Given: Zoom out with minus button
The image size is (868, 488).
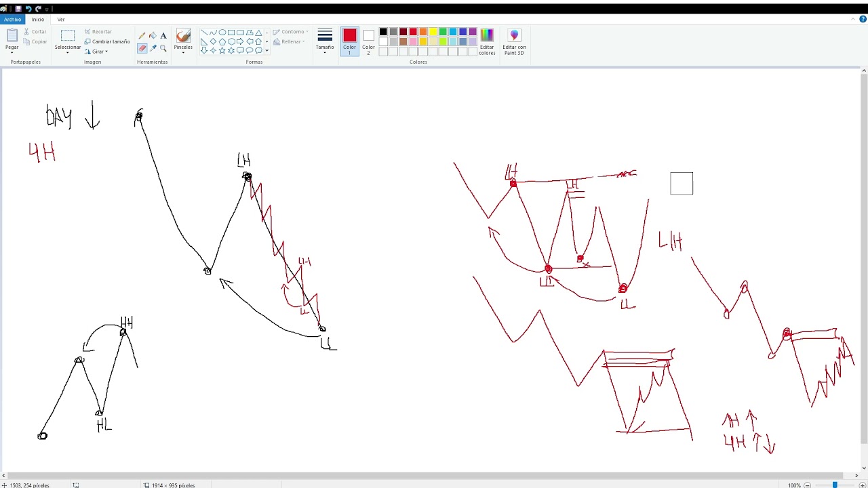Looking at the screenshot, I should click(807, 485).
